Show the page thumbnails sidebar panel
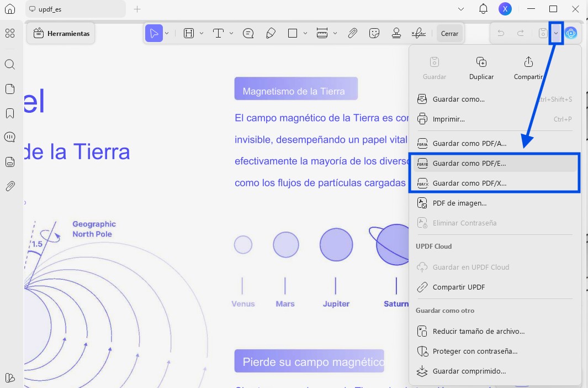This screenshot has height=388, width=588. [x=10, y=88]
